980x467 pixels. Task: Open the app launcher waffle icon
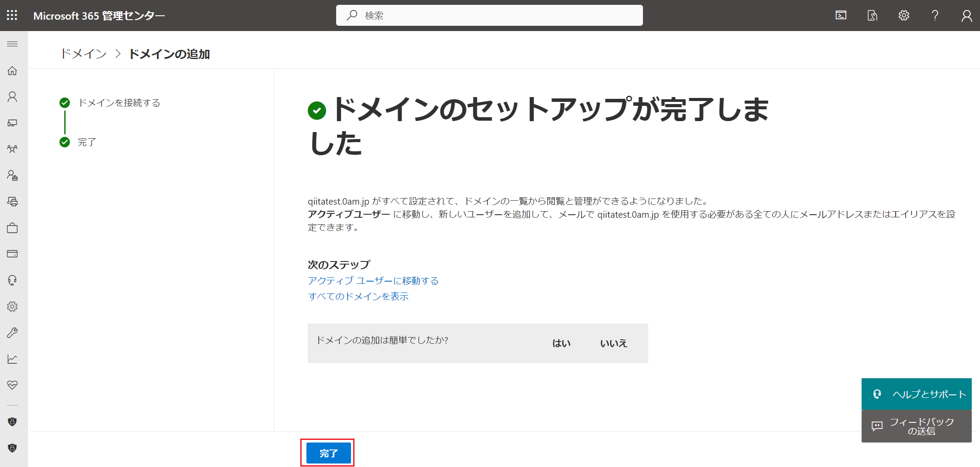12,15
